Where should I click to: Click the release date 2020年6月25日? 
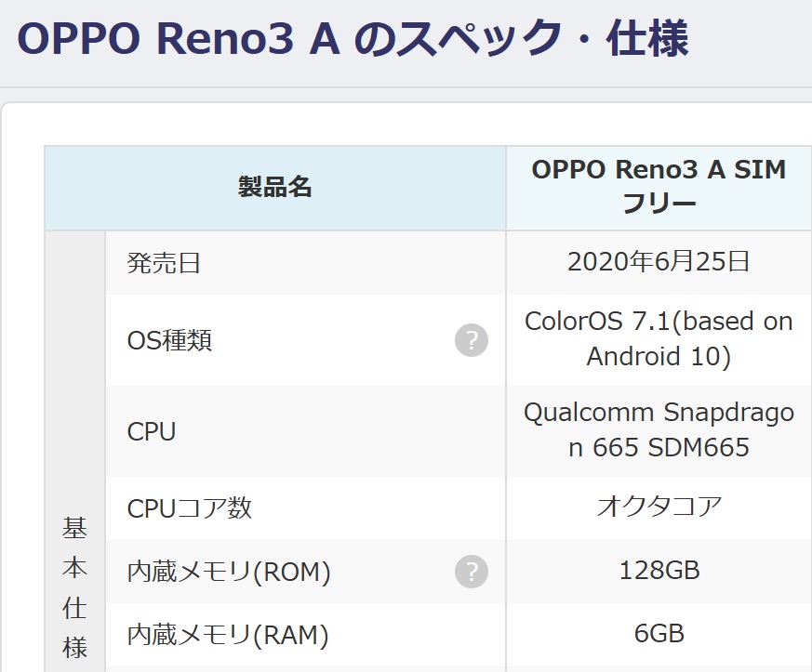coord(659,262)
